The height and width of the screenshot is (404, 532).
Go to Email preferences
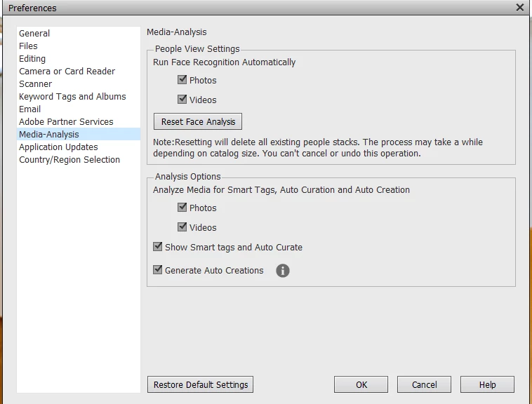[x=79, y=109]
